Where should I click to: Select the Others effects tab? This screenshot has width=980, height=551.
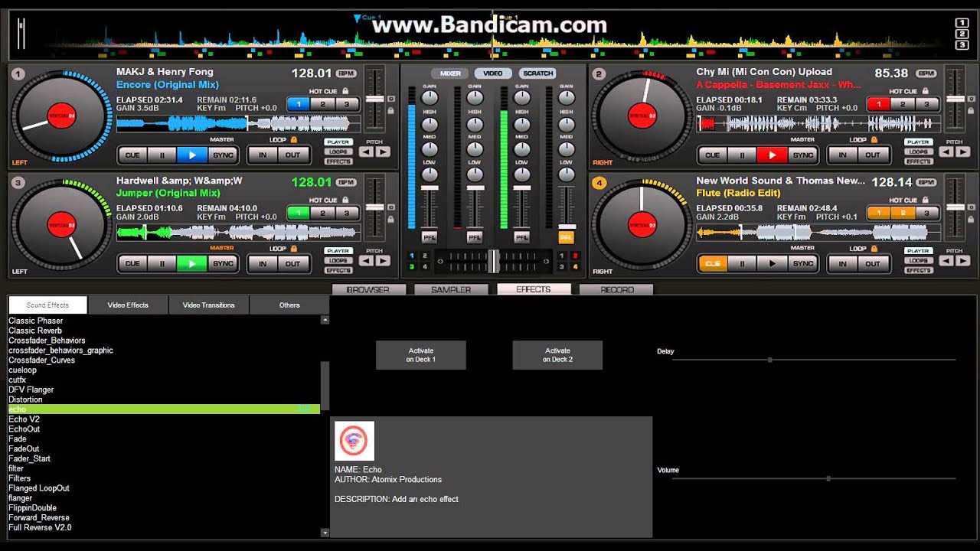(289, 305)
